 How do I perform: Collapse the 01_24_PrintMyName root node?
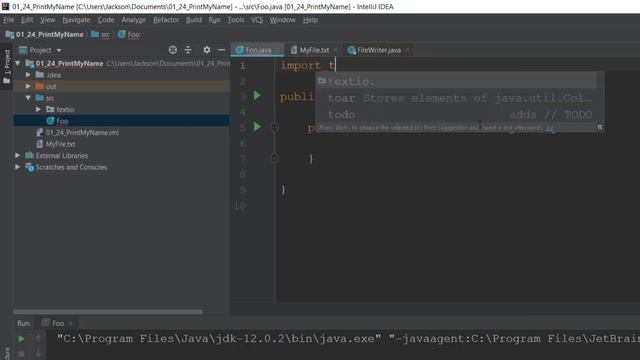(x=18, y=63)
